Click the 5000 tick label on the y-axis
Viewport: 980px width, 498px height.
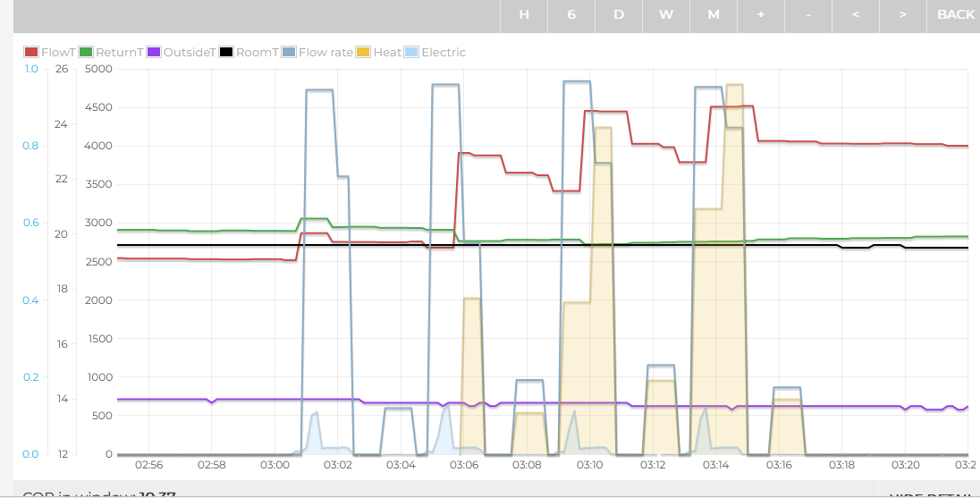pos(97,69)
